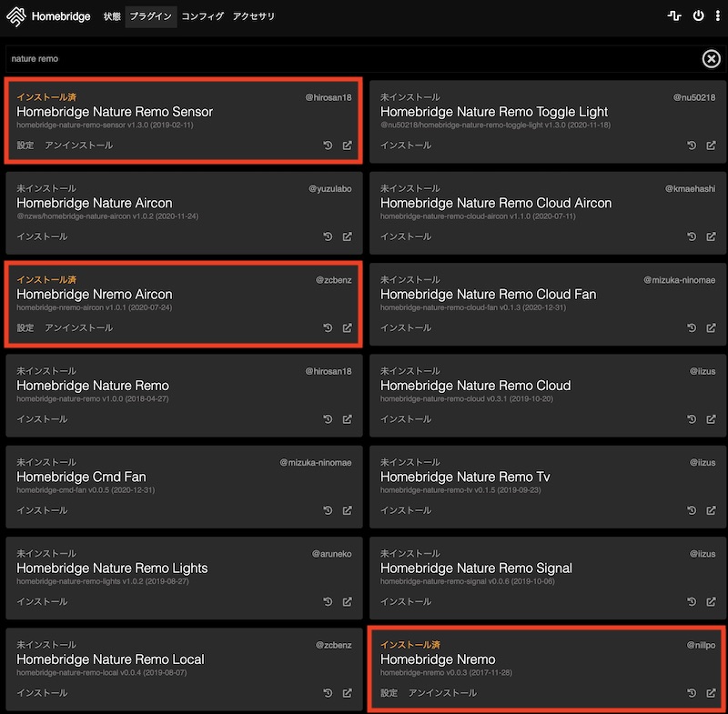Install Homebridge Nature Remo Cloud Fan
728x714 pixels.
406,328
